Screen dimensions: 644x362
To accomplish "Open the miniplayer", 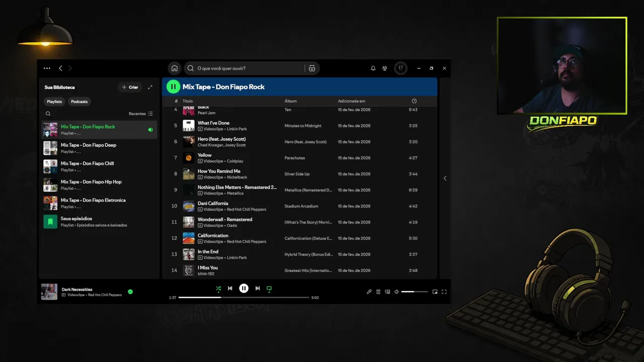I will click(x=435, y=292).
